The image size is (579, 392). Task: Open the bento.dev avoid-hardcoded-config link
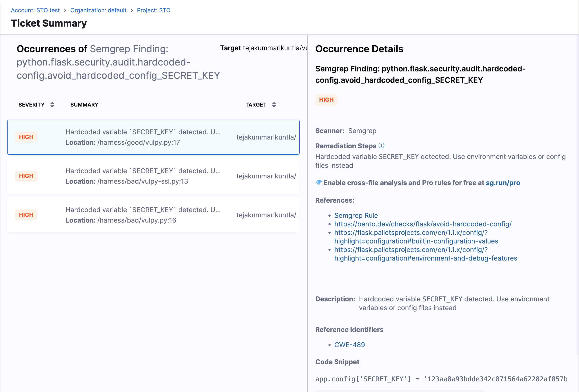[422, 224]
